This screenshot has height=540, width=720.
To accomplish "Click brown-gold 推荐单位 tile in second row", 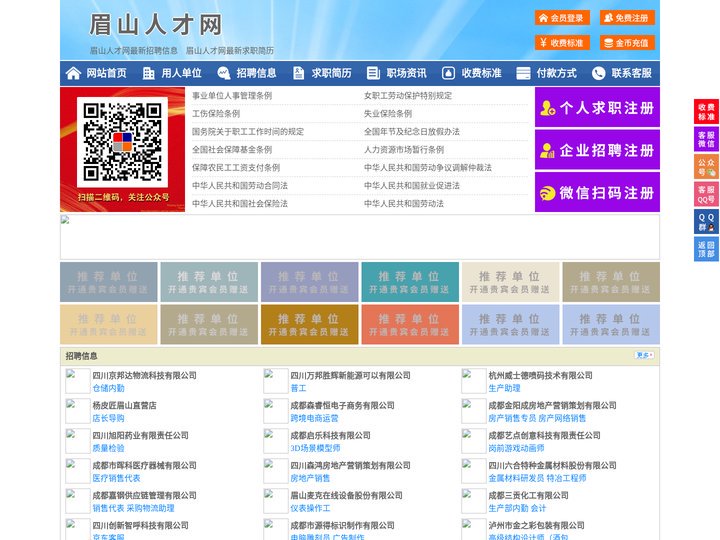I will tap(309, 324).
